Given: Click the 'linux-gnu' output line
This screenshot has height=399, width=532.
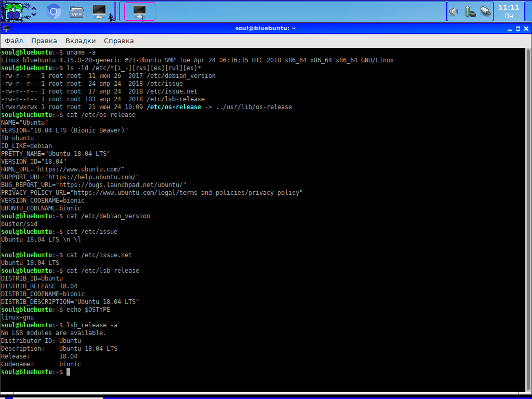Looking at the screenshot, I should [x=17, y=317].
